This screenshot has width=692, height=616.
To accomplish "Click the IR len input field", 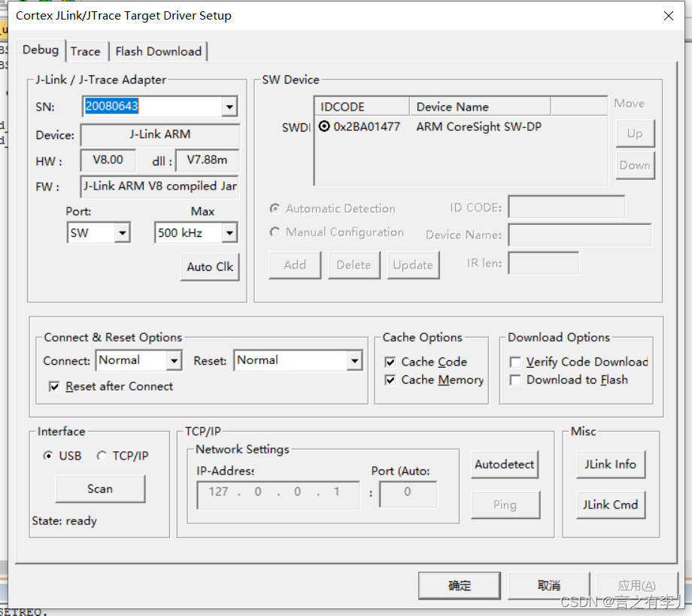I will pos(543,263).
